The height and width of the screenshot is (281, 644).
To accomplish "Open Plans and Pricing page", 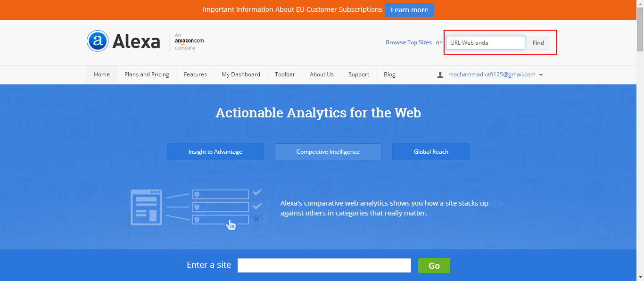I will click(x=147, y=74).
